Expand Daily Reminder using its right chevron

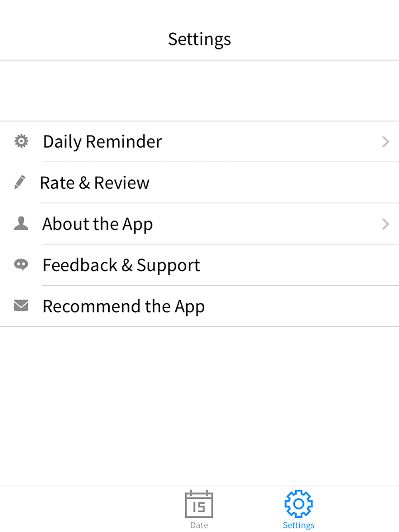click(x=385, y=142)
